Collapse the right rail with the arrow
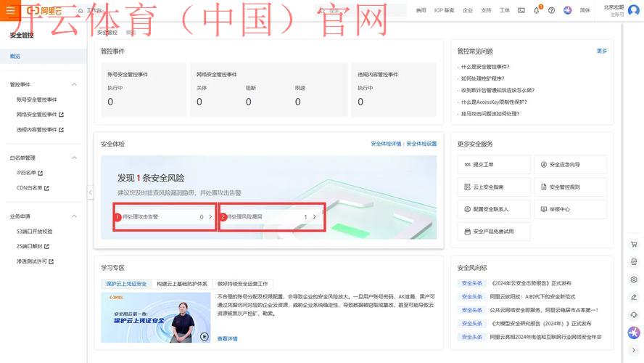The width and height of the screenshot is (644, 363). tap(634, 350)
